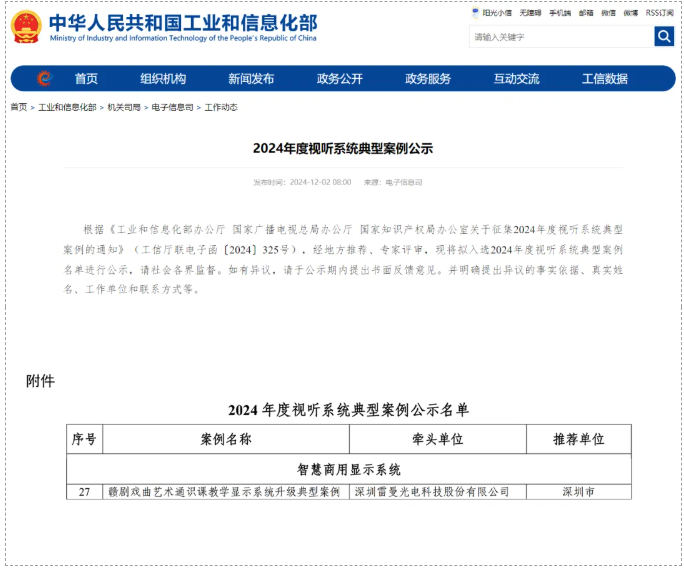Click the 案例名称 column header
684x571 pixels.
coord(226,439)
